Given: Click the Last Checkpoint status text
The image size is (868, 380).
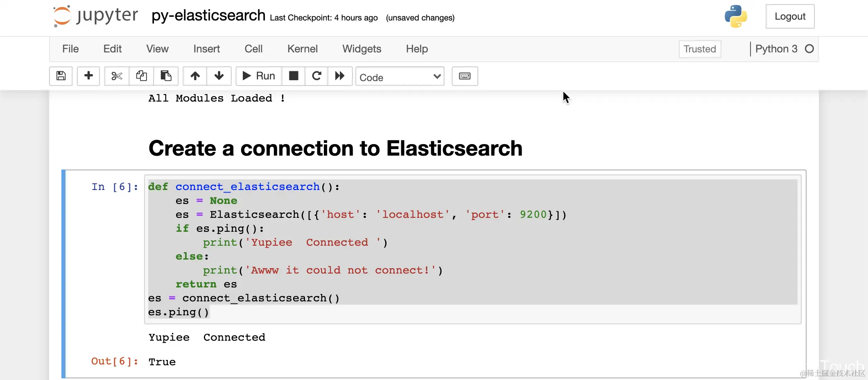Looking at the screenshot, I should 324,18.
